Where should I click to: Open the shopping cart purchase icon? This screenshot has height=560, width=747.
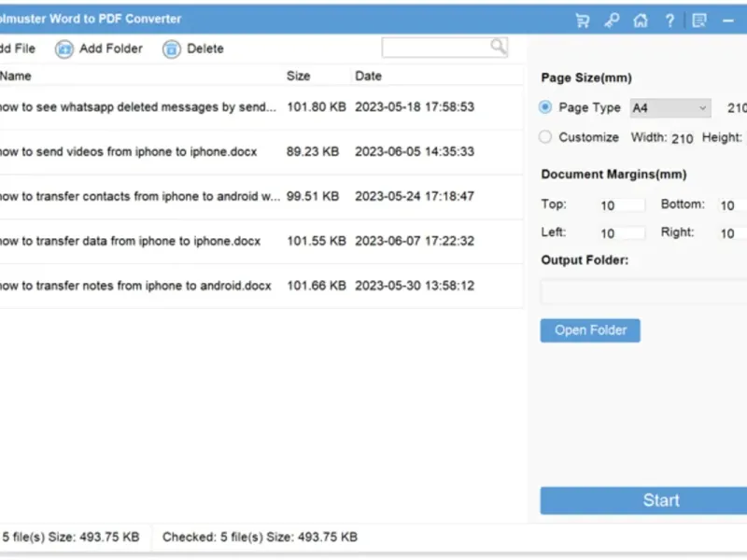[x=582, y=21]
